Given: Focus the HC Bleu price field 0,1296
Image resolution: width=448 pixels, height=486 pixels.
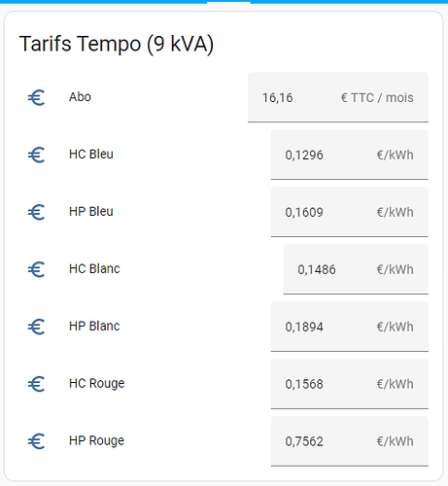Looking at the screenshot, I should 350,155.
